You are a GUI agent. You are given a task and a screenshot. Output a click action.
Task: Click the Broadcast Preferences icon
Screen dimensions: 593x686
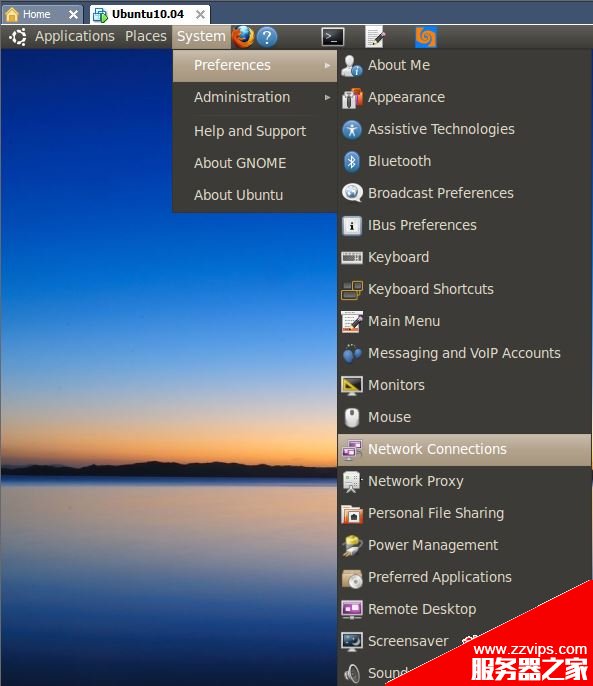click(352, 193)
